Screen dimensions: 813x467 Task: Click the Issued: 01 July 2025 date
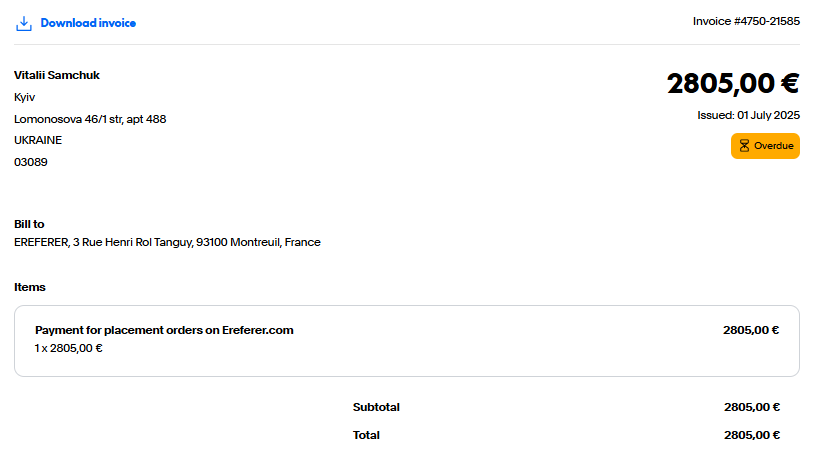click(x=748, y=115)
